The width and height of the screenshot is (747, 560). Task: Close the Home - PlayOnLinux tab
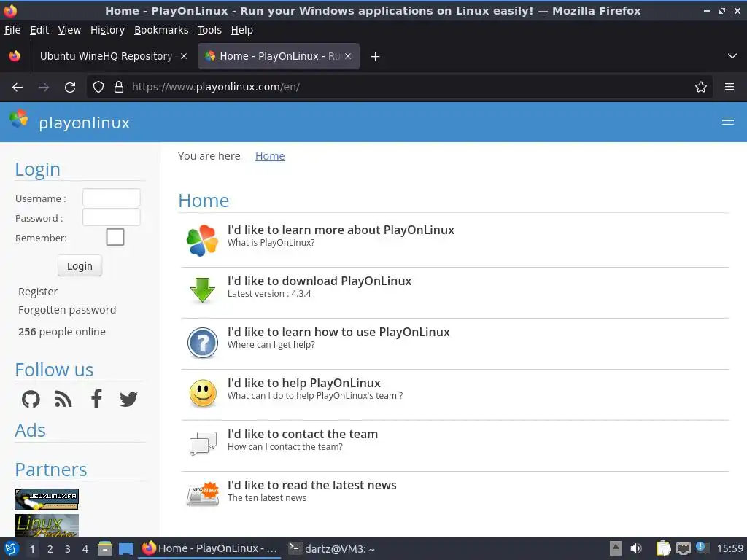point(348,56)
